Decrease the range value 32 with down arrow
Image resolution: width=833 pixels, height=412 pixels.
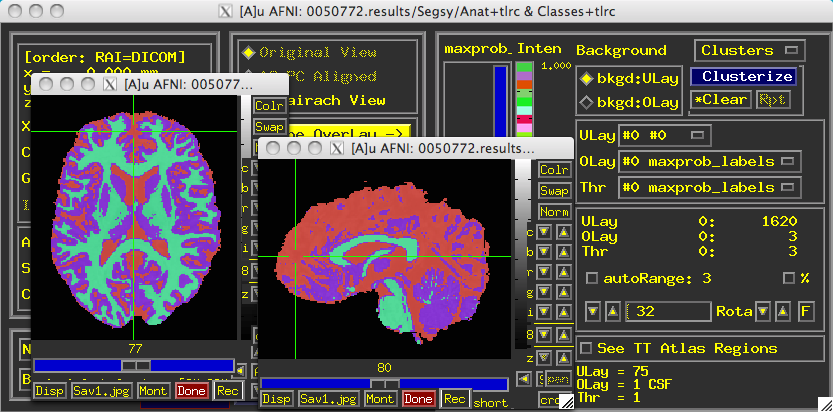592,311
